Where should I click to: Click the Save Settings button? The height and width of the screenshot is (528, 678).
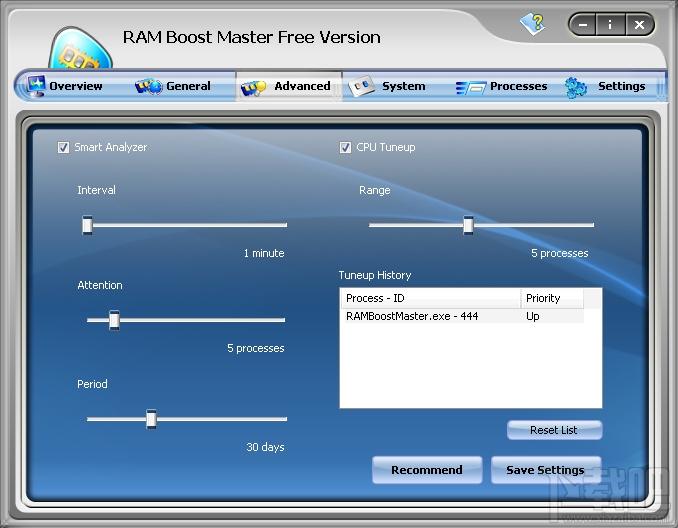546,470
